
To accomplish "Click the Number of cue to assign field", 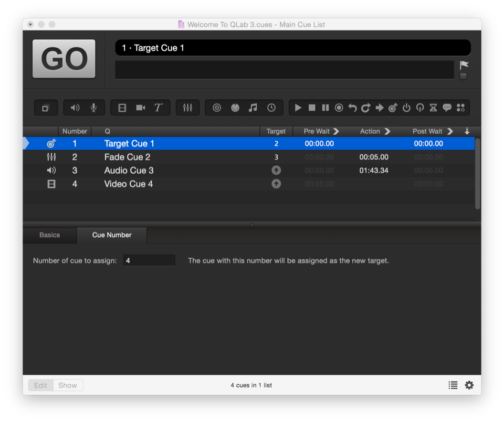I will (x=149, y=260).
